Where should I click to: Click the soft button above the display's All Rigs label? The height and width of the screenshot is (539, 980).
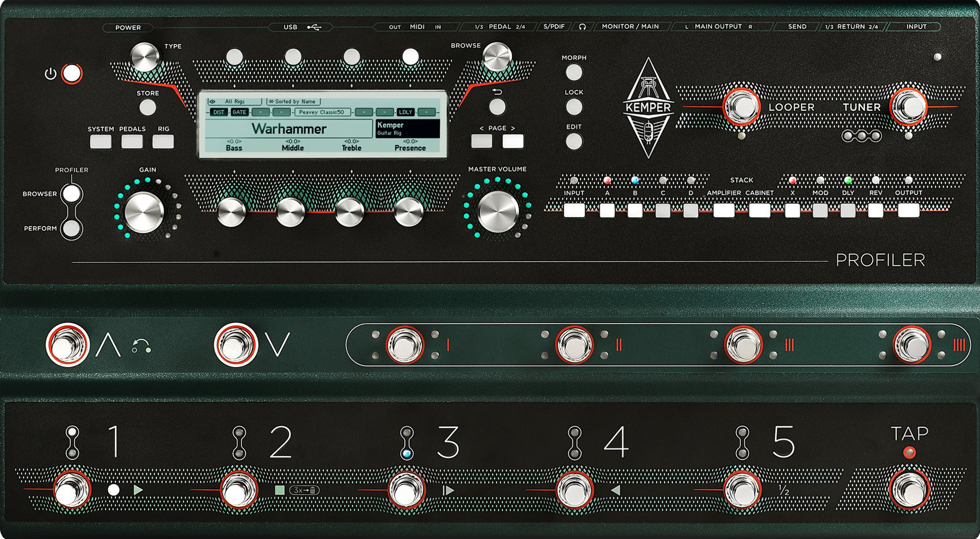235,57
